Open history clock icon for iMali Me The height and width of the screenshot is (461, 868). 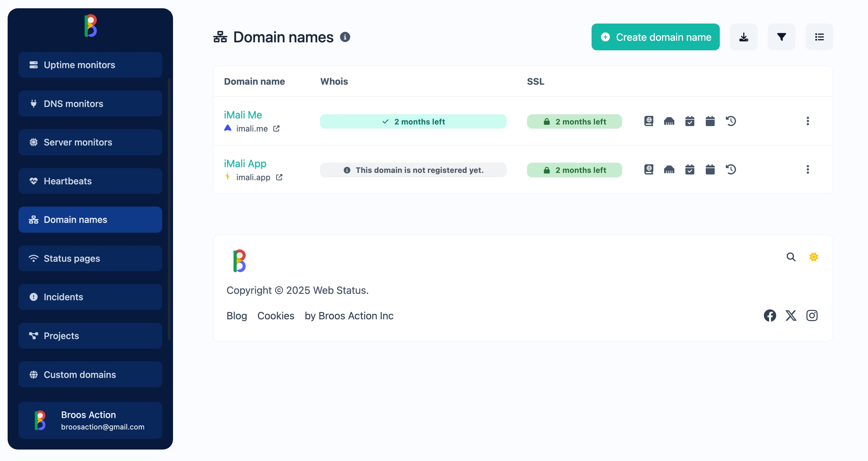(731, 121)
